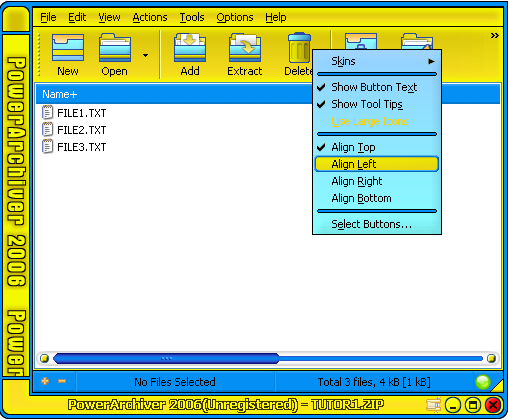Select FILE2.TXT in the list

(x=82, y=130)
